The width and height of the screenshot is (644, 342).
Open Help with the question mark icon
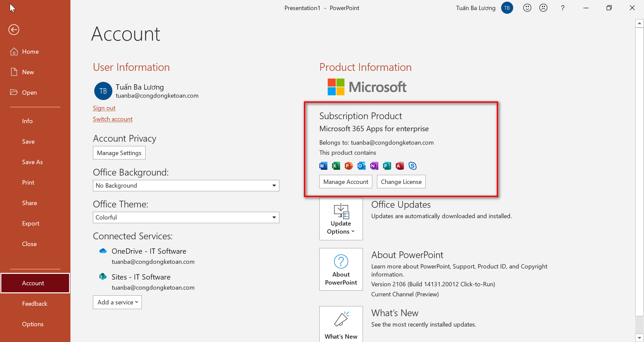563,8
